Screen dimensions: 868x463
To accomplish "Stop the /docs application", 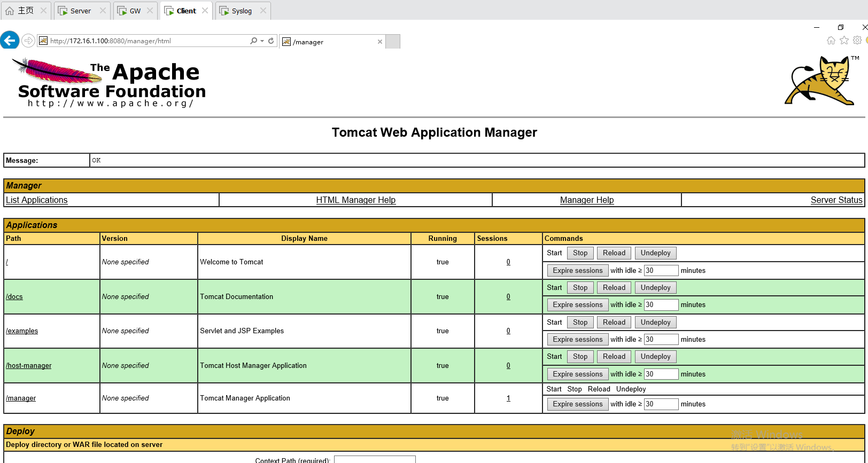I will [580, 288].
